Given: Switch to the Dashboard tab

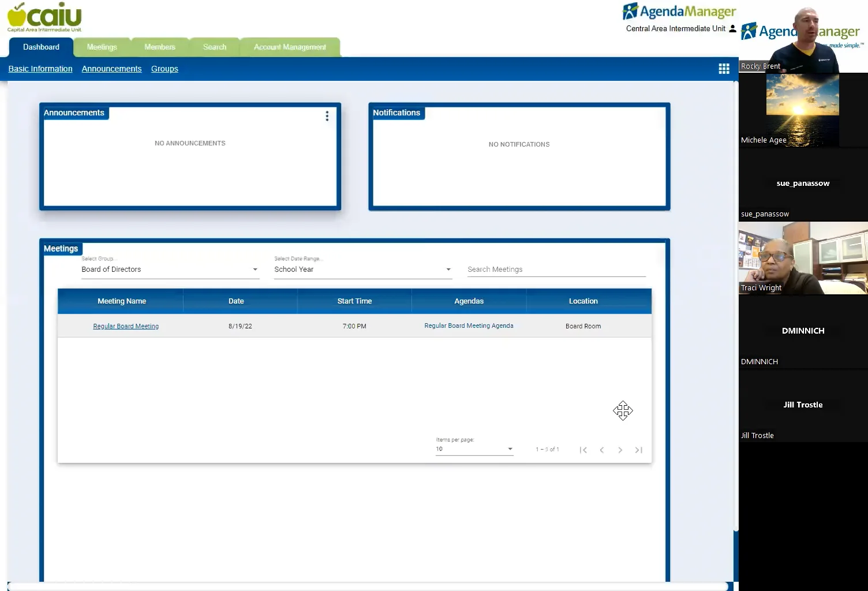Looking at the screenshot, I should pos(41,47).
